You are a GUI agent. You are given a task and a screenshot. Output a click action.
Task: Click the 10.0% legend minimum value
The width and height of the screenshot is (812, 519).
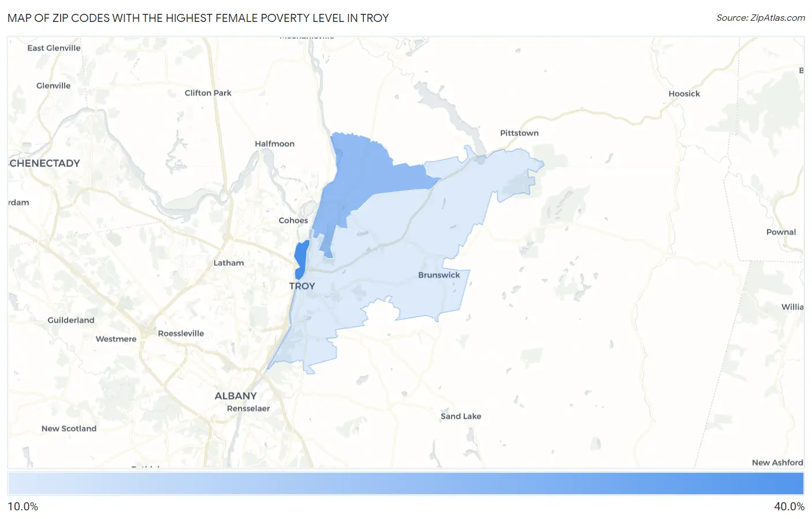[23, 506]
